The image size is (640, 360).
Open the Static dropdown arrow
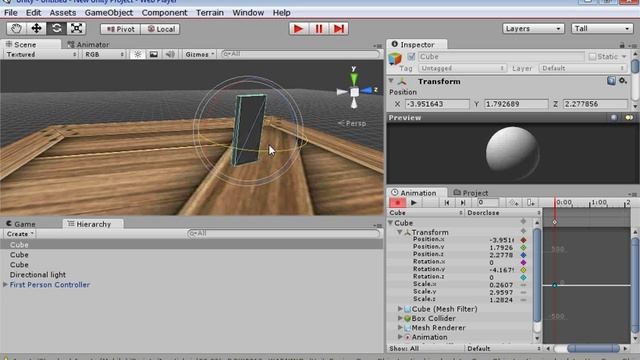pyautogui.click(x=624, y=57)
